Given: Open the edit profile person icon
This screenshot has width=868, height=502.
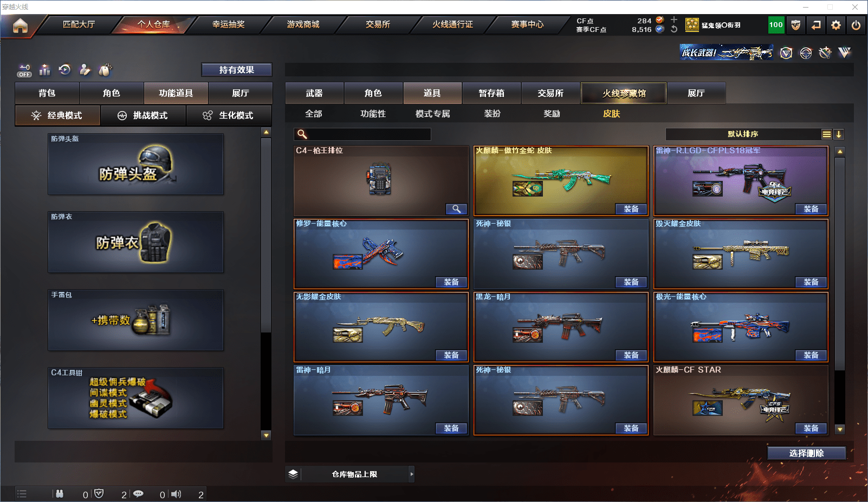Looking at the screenshot, I should 85,70.
